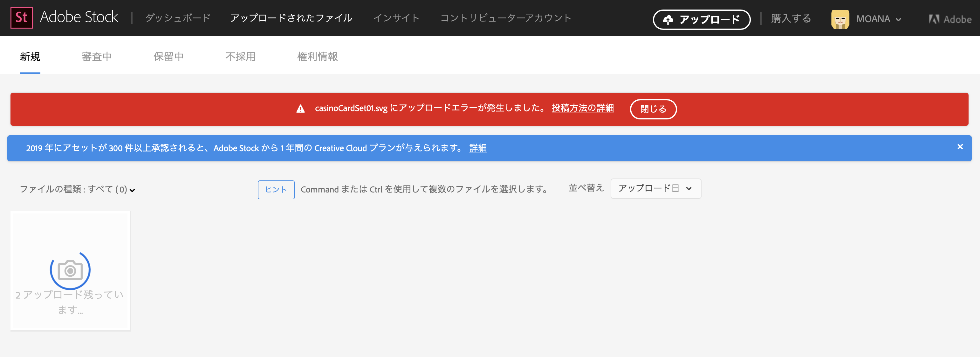Click the cloud upload アップロード button
The height and width of the screenshot is (357, 980).
pos(701,19)
